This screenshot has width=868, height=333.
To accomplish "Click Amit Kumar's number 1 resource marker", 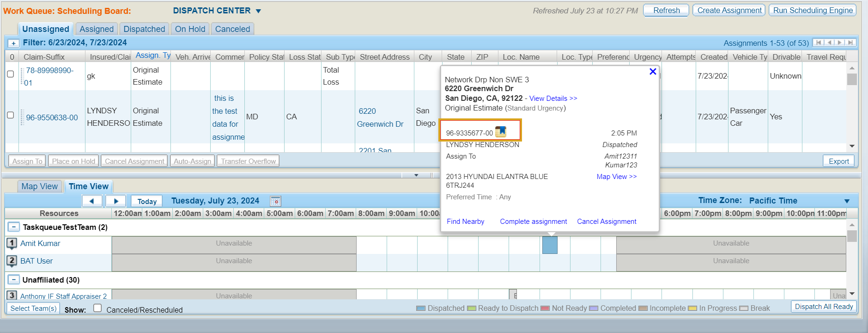I will coord(12,243).
